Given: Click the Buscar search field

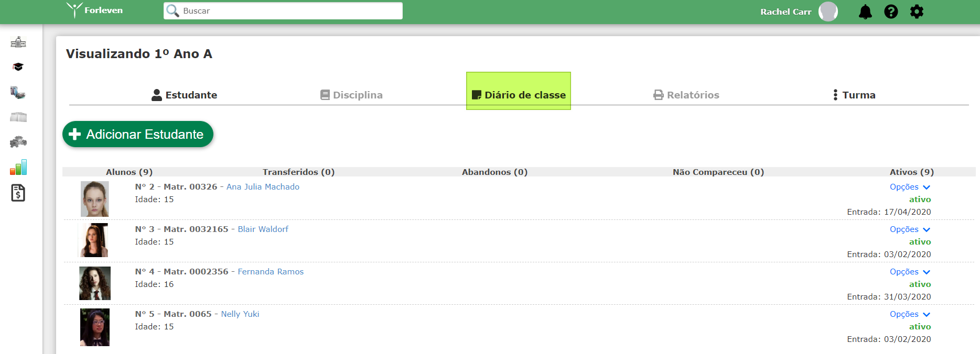Looking at the screenshot, I should coord(283,11).
